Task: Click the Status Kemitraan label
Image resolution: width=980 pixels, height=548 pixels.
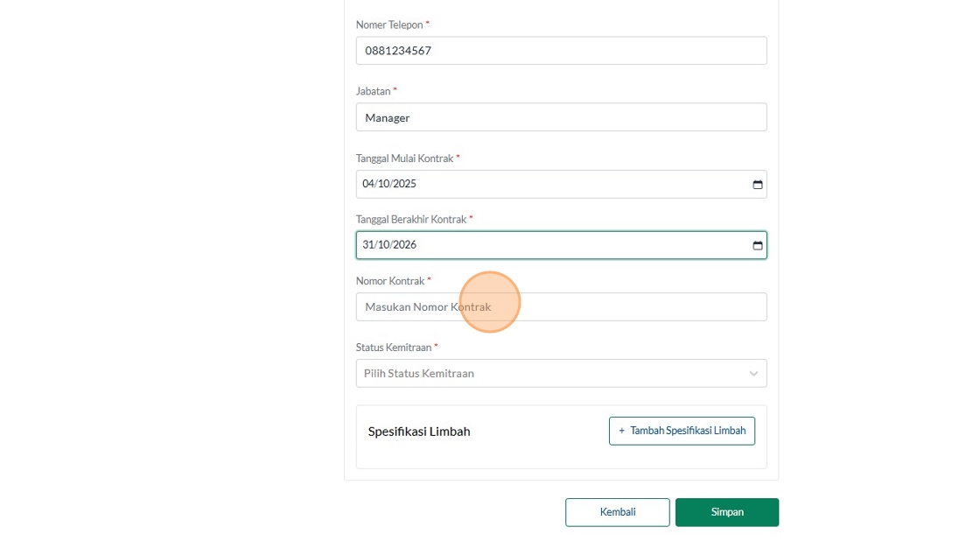Action: tap(393, 348)
